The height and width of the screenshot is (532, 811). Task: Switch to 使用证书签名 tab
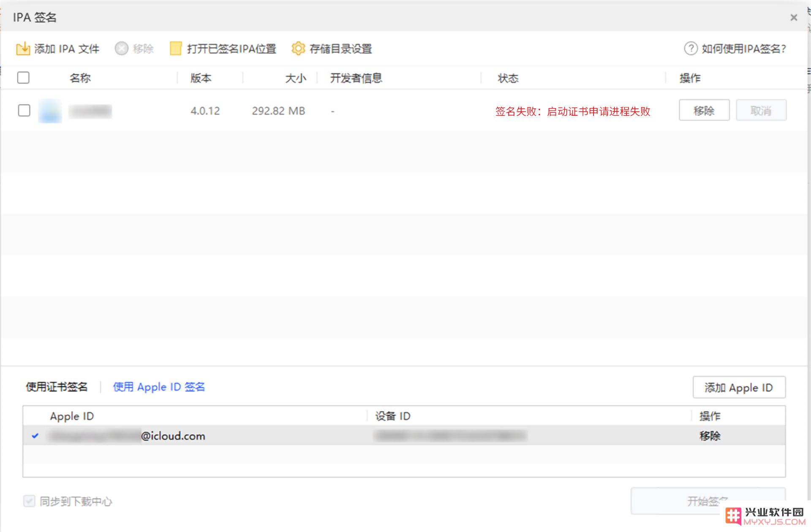[57, 387]
